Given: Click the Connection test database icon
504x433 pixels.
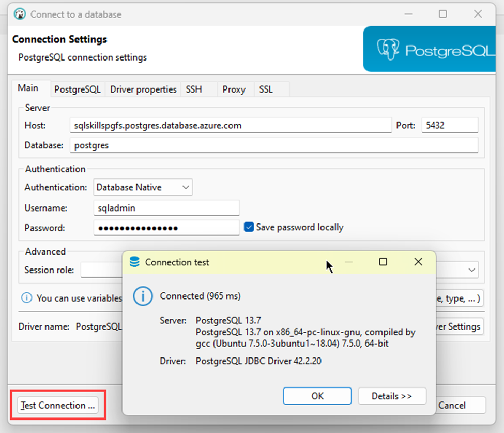Looking at the screenshot, I should [134, 262].
